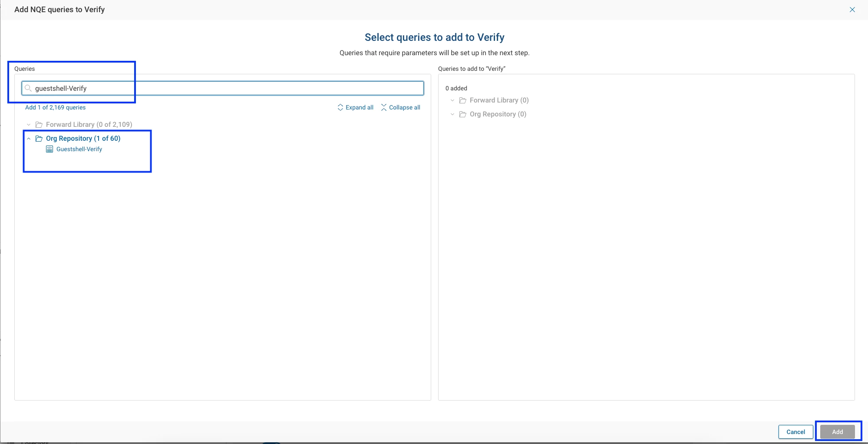
Task: Select Org Repository (1 of 60) folder label
Action: [x=83, y=139]
